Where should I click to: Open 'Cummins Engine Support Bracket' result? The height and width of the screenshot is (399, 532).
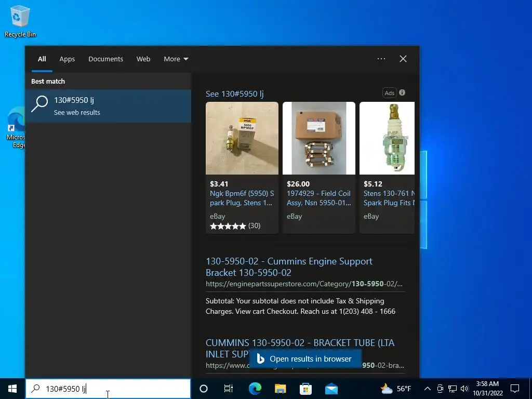point(289,267)
